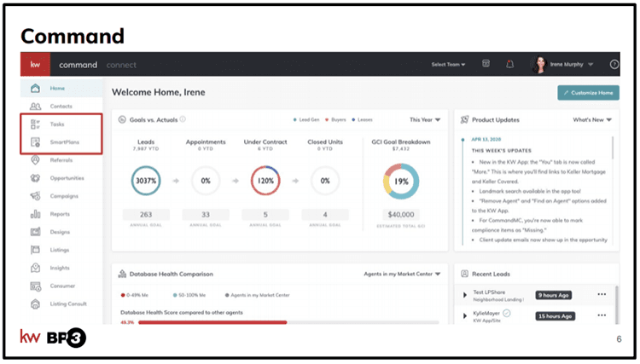
Task: Select Home in the sidebar
Action: [61, 88]
